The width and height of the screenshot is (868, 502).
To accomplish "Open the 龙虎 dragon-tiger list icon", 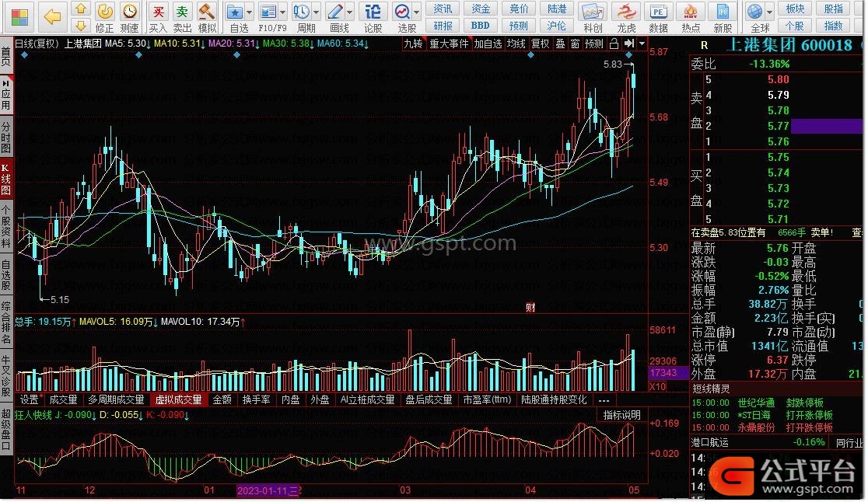I will pos(626,17).
